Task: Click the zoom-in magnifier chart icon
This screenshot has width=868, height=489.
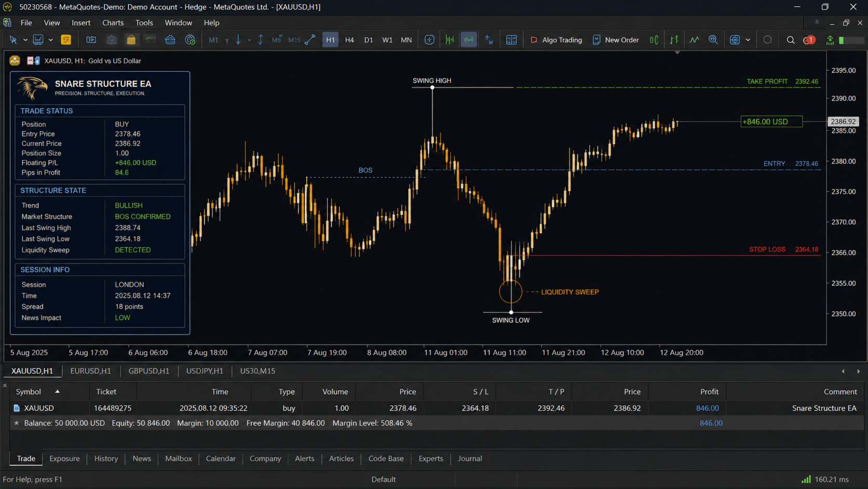Action: point(713,40)
